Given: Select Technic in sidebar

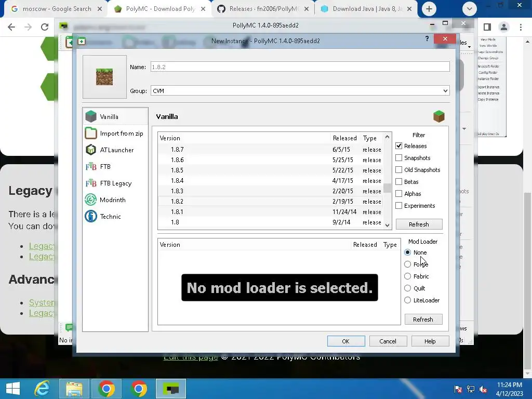Looking at the screenshot, I should (115, 217).
